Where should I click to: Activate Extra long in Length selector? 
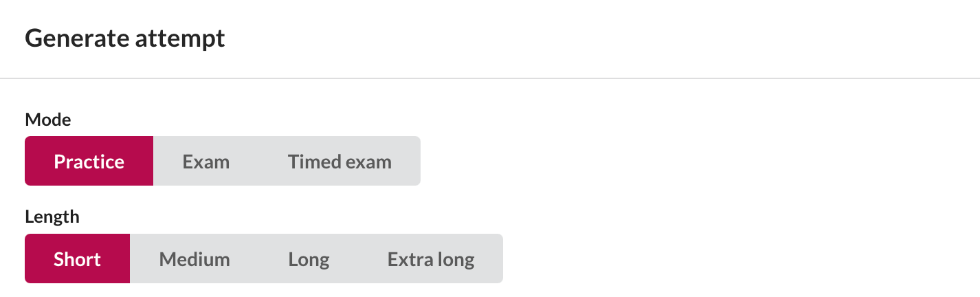click(431, 259)
